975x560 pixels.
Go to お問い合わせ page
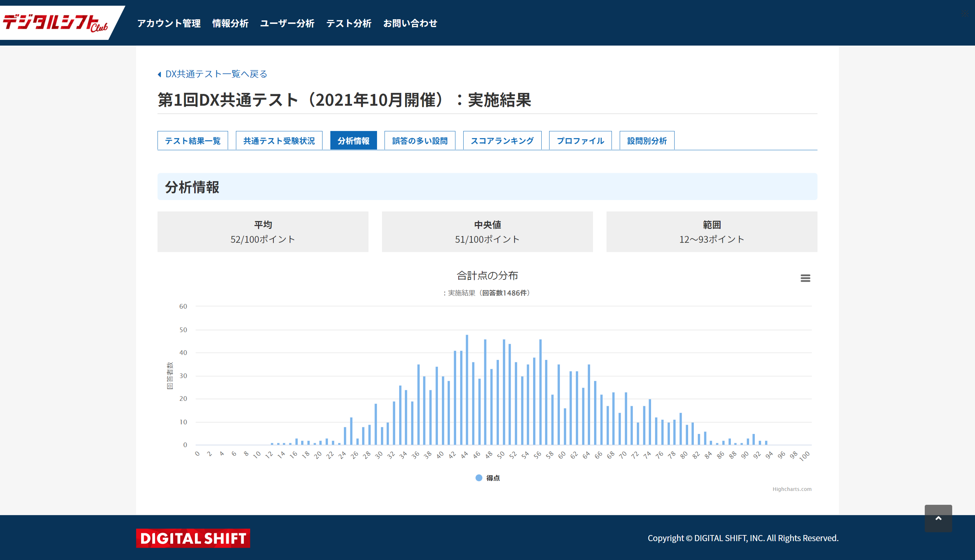click(410, 23)
